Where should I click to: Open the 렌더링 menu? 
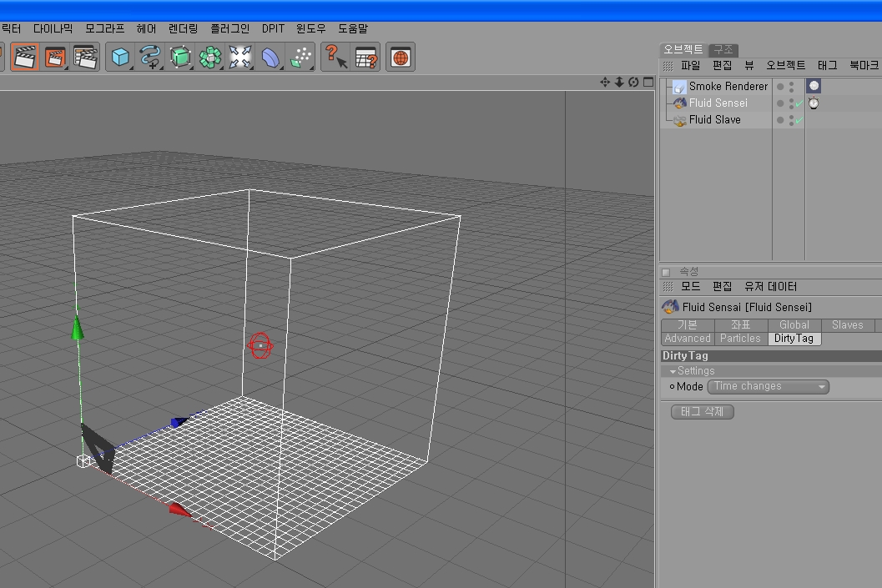click(x=183, y=28)
